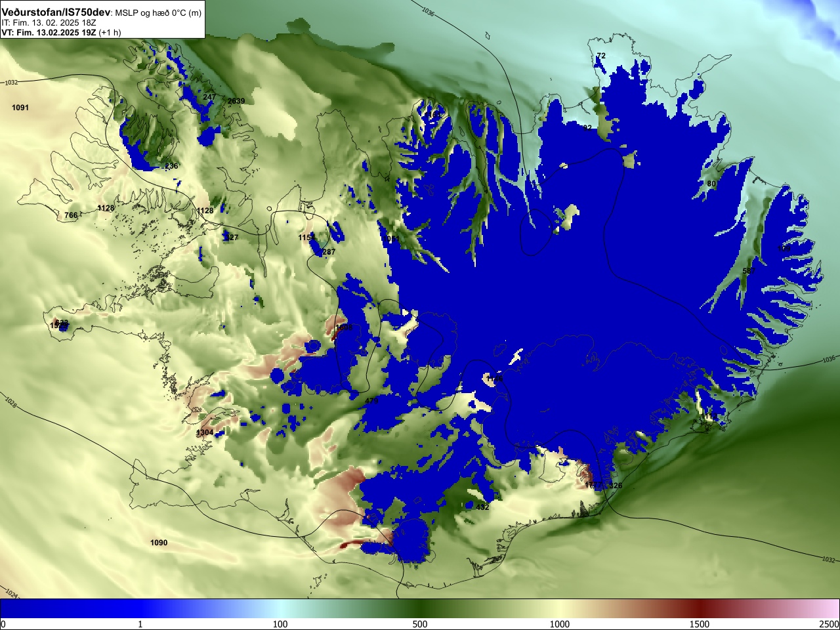Click the 2500 tick label on colorbar
The width and height of the screenshot is (840, 630).
pos(829,624)
